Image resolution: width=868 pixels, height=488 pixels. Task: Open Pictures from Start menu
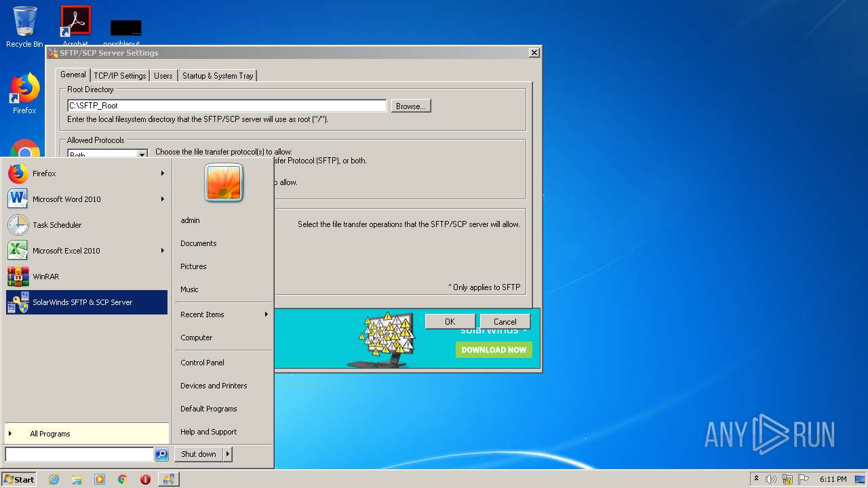tap(193, 266)
